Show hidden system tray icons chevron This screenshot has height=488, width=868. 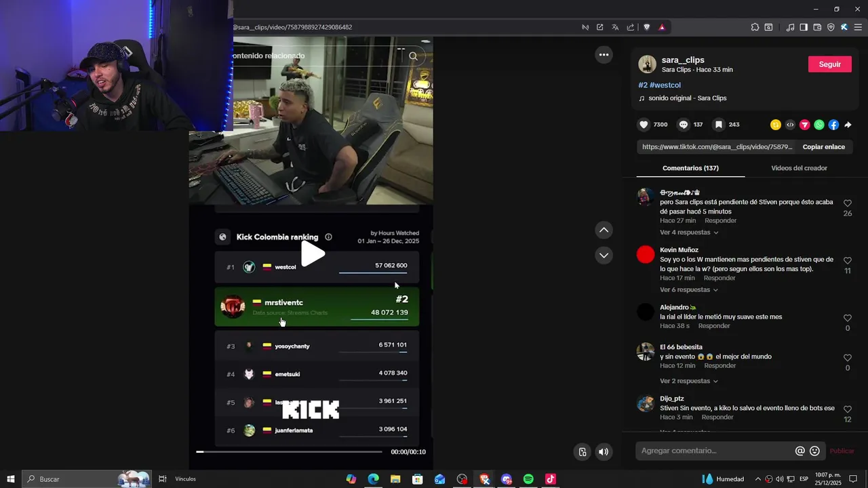click(758, 479)
